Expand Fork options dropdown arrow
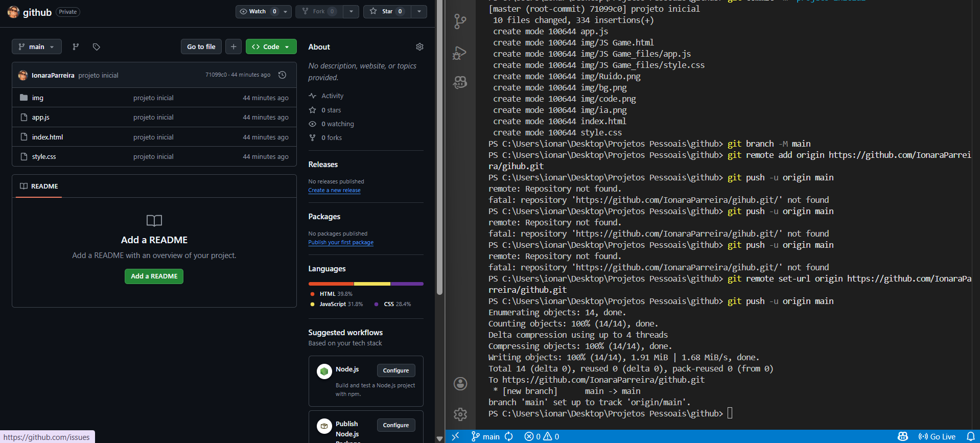 351,11
